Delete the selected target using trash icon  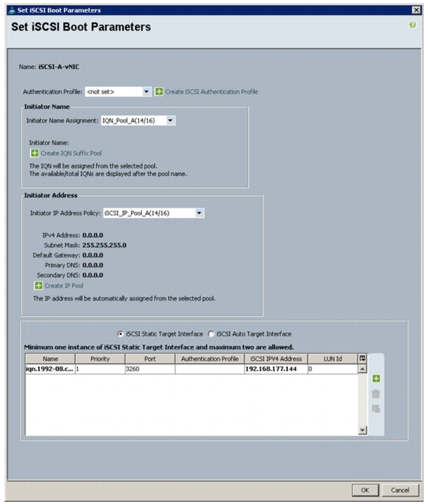tap(376, 394)
